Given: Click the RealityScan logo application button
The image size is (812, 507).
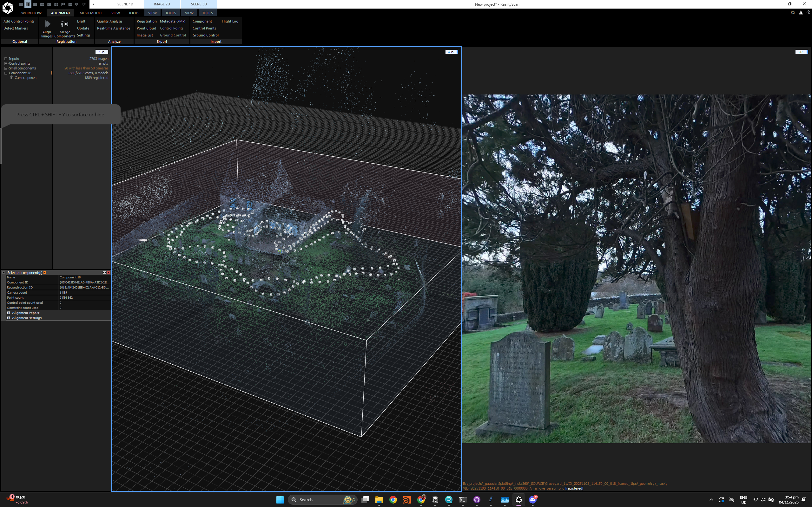Looking at the screenshot, I should 7,7.
